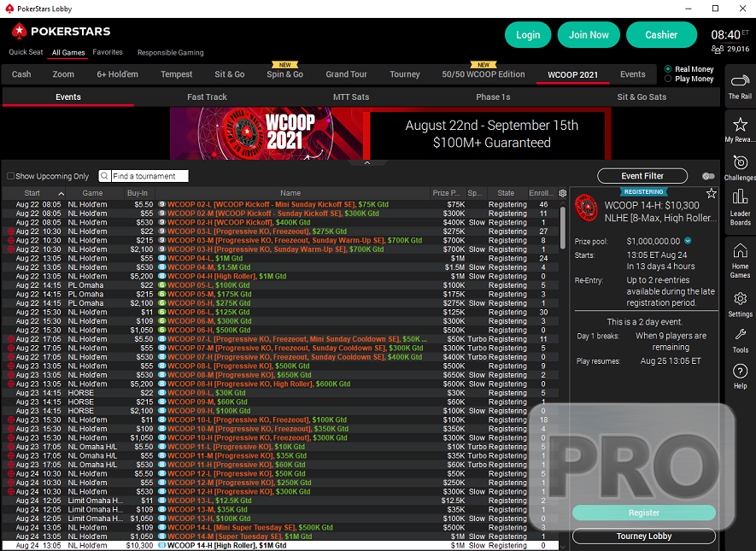Click the knockout icon on WCOOP 03-L row
Screen dimensions: 756x551
pyautogui.click(x=10, y=232)
